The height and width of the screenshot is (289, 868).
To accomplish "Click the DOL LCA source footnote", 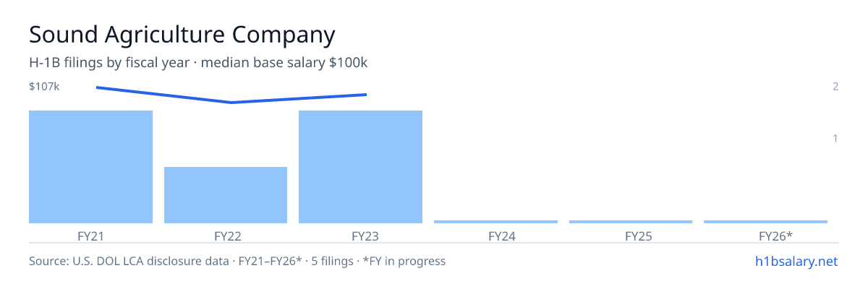I will coord(237,261).
